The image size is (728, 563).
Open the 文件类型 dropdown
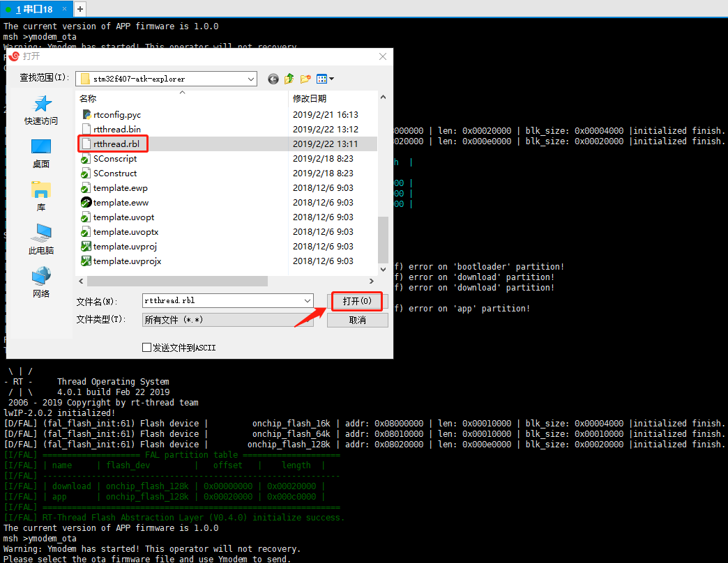pos(307,318)
